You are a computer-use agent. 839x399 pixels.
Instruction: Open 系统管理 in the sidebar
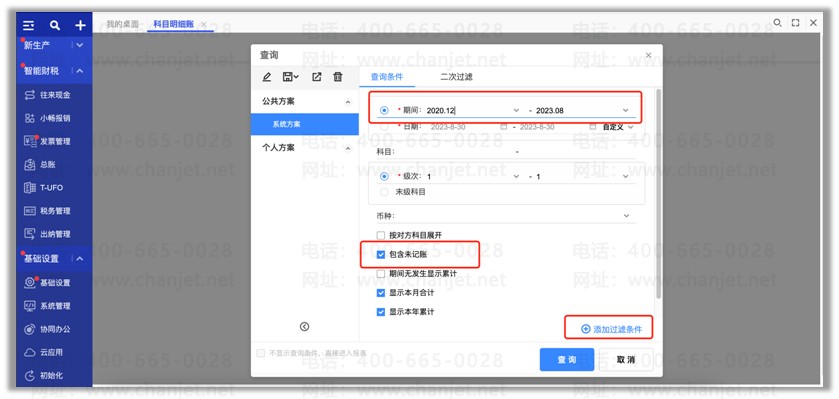[x=48, y=306]
